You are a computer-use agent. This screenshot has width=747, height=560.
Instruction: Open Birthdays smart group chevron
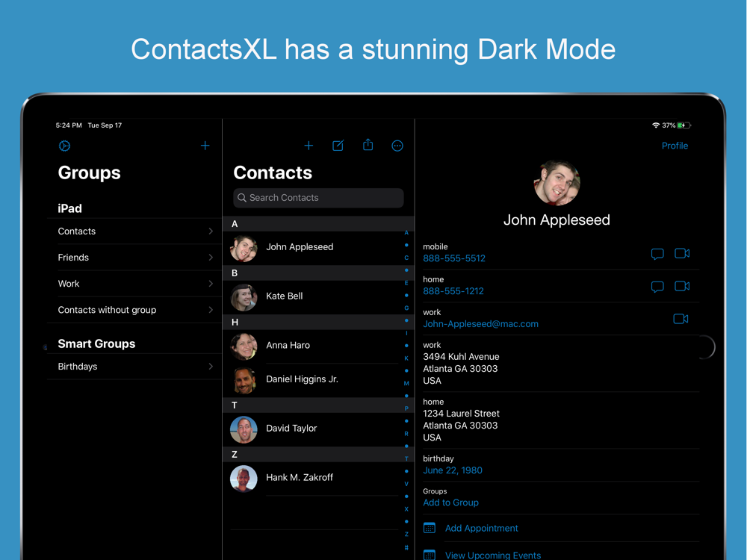coord(211,366)
